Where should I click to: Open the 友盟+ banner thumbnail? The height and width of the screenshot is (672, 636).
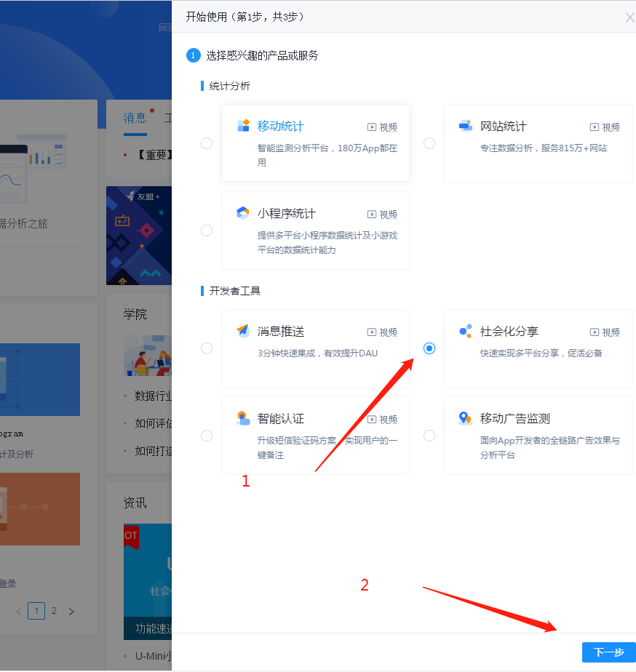pyautogui.click(x=138, y=236)
